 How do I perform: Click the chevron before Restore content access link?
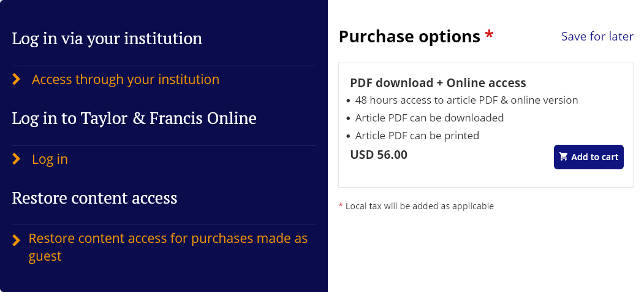[x=17, y=240]
